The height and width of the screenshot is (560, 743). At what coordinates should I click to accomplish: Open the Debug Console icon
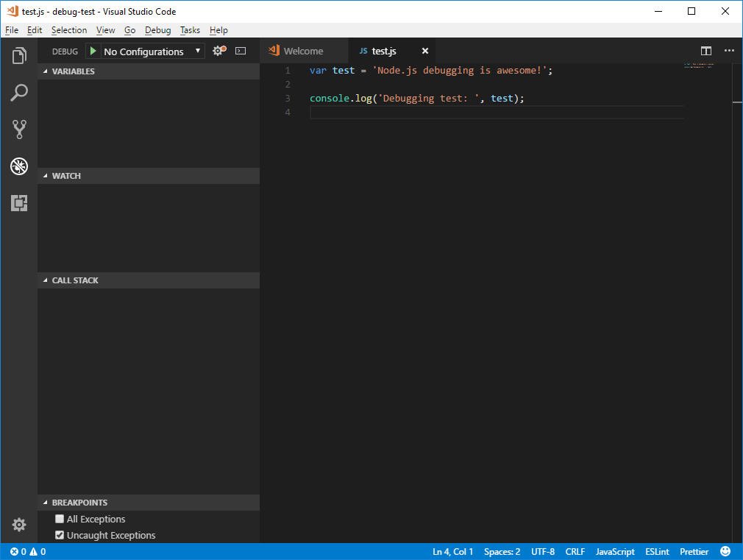(241, 51)
